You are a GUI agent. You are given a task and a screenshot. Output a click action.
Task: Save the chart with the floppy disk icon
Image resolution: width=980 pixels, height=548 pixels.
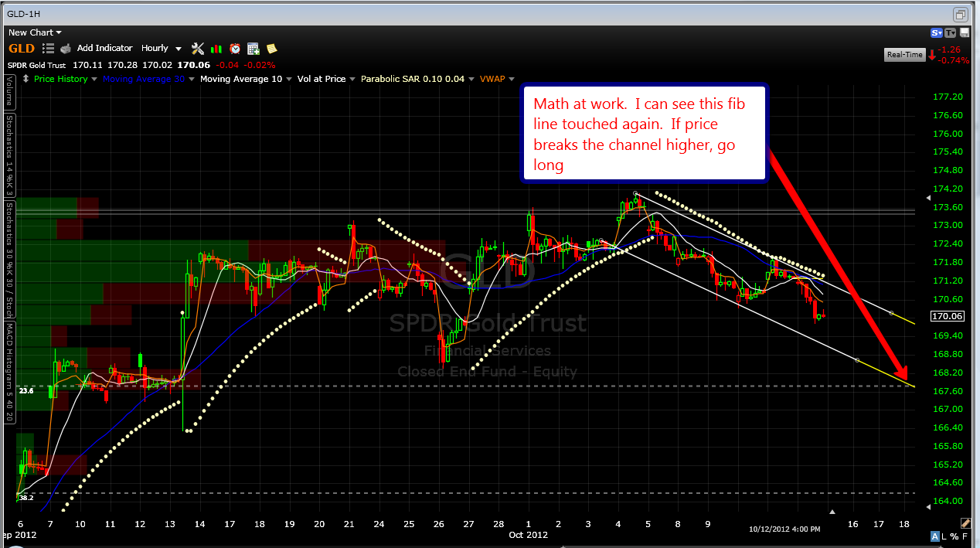tap(964, 32)
